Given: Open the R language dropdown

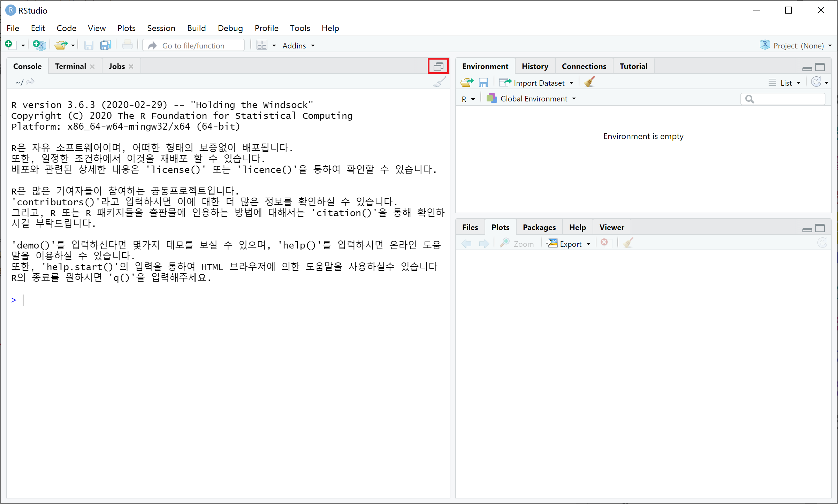Looking at the screenshot, I should click(x=468, y=99).
